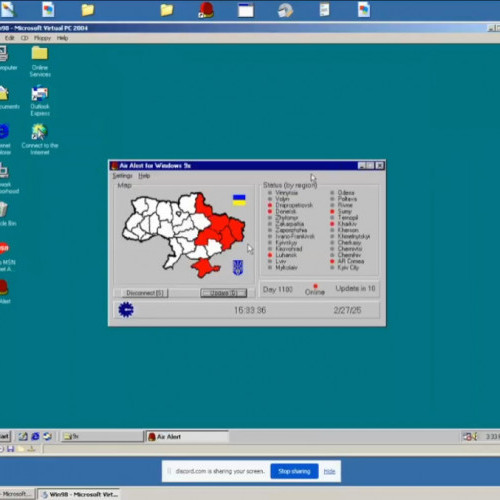The height and width of the screenshot is (500, 500).
Task: Select the red Crimea region on map
Action: 205,268
